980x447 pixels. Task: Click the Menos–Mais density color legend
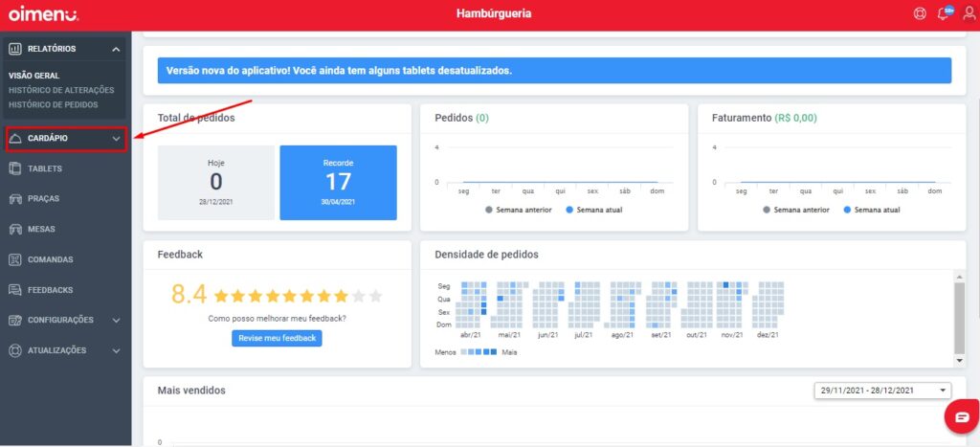click(x=476, y=352)
